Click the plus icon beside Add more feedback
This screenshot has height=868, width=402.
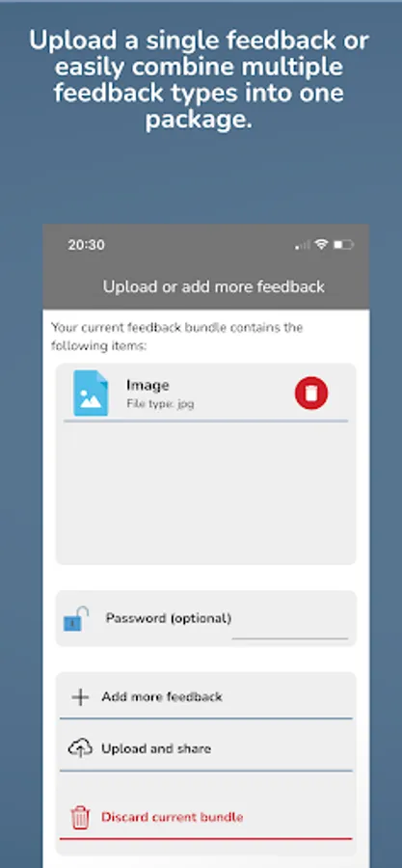pos(80,697)
